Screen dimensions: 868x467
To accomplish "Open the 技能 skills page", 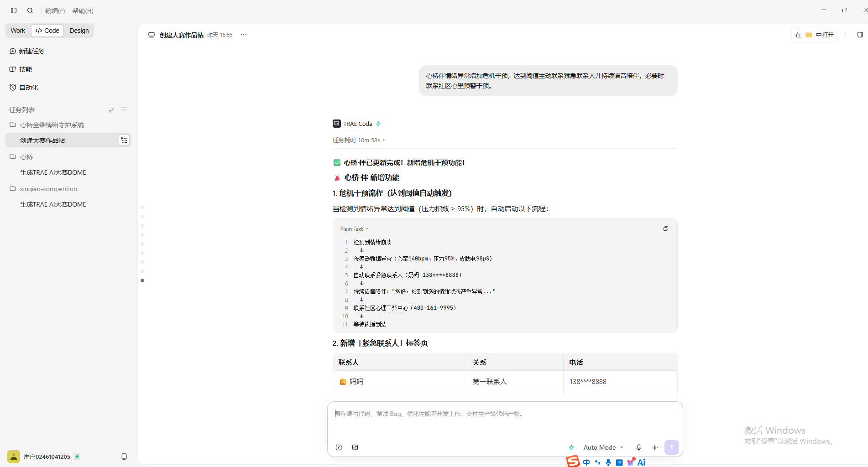I will [x=21, y=69].
